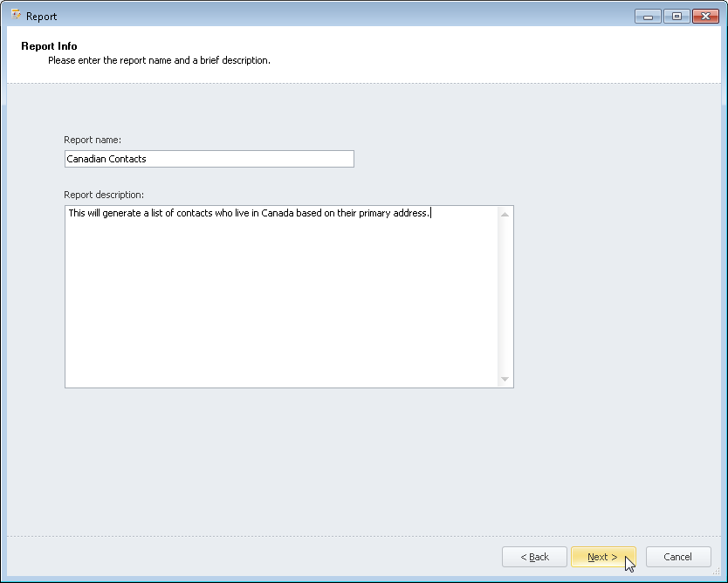This screenshot has height=583, width=728.
Task: Click the word "Canada" in the description text
Action: coord(277,213)
